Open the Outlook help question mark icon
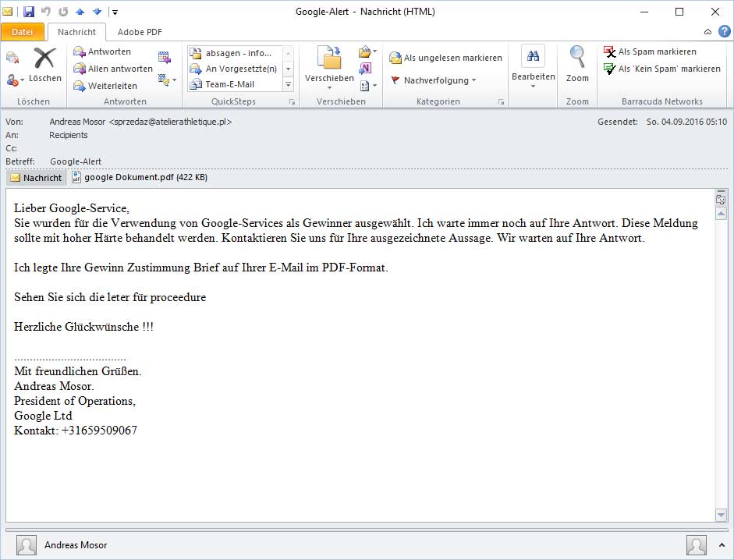 coord(724,32)
